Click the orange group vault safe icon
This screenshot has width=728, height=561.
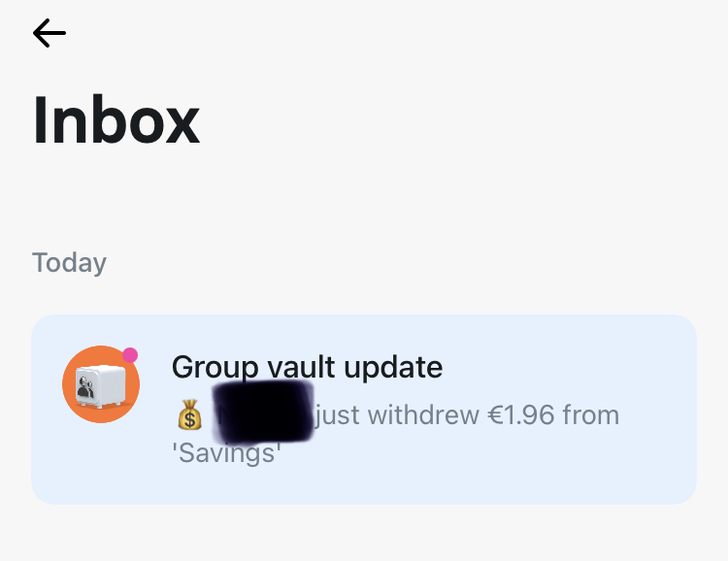click(x=101, y=384)
